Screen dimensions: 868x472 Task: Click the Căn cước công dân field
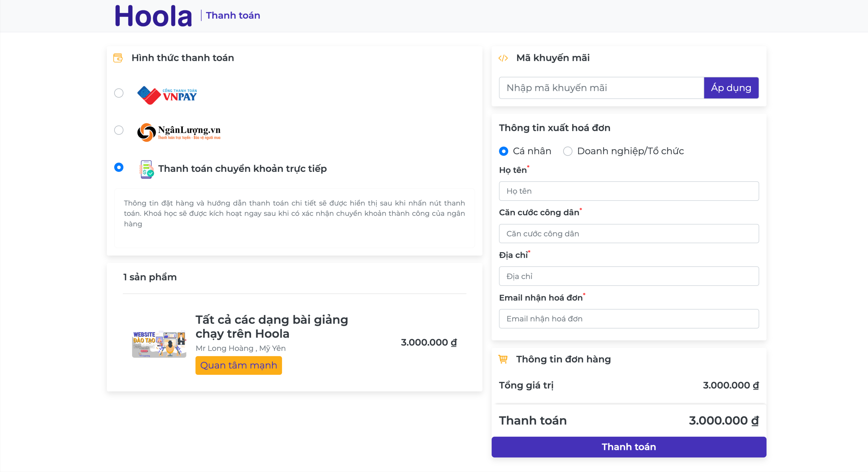629,234
